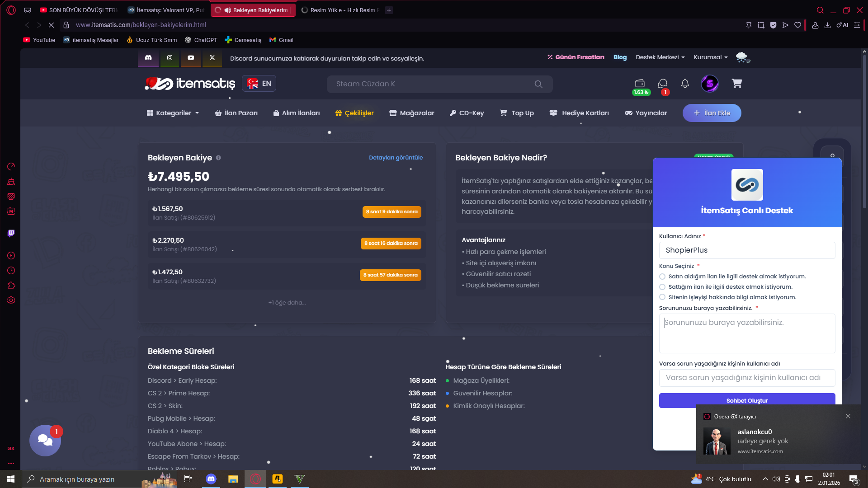Open Yayıncılar menu item

[x=646, y=113]
